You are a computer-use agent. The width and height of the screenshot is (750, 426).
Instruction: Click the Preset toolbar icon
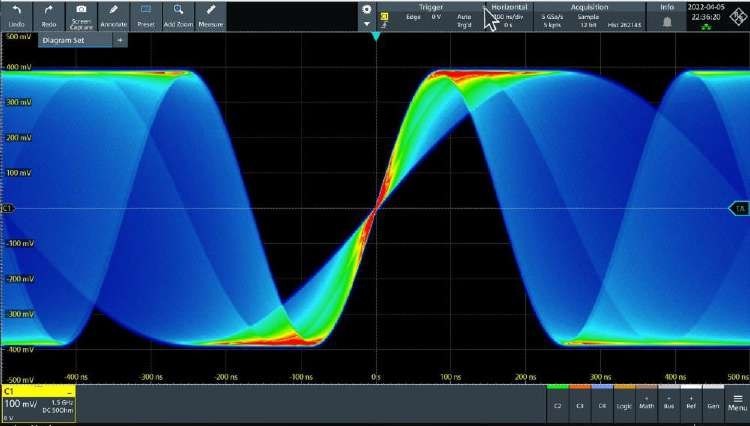click(x=146, y=14)
